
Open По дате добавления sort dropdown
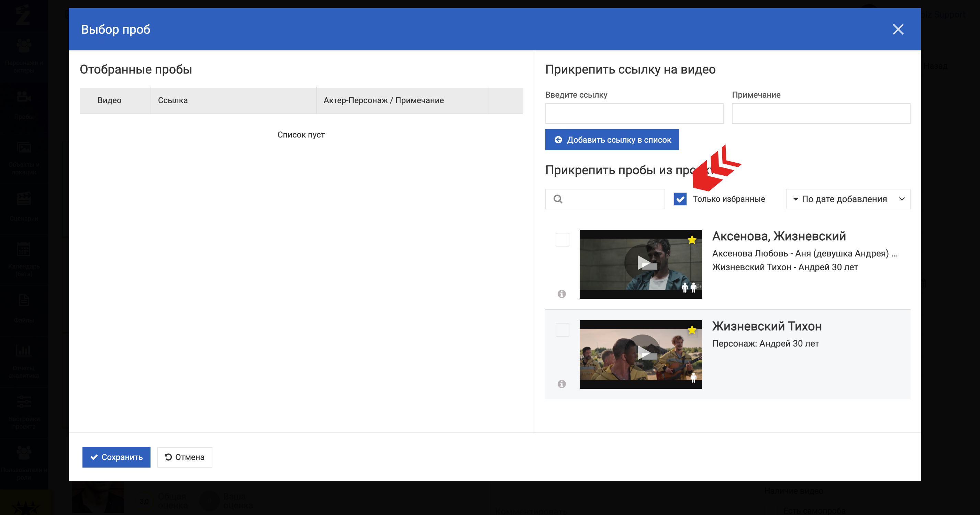click(844, 199)
